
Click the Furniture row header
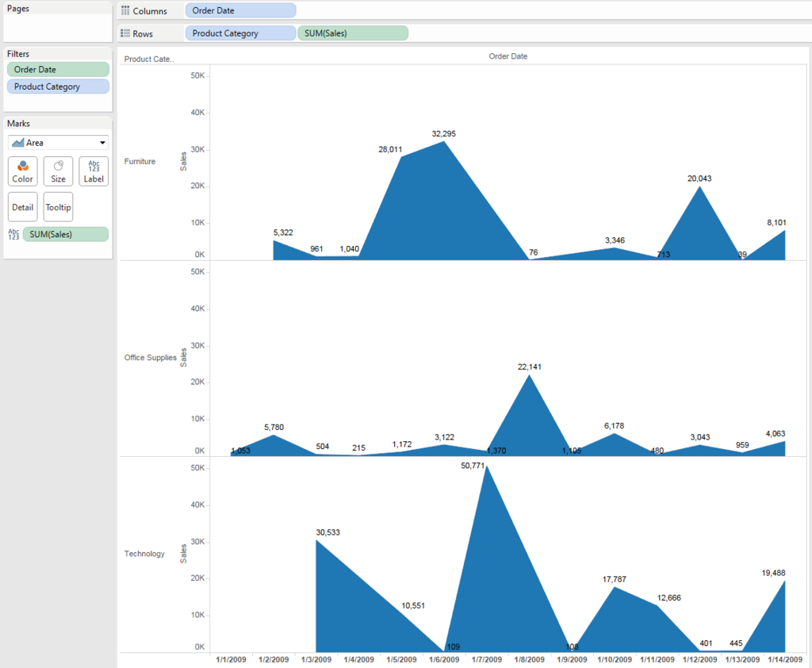click(140, 161)
